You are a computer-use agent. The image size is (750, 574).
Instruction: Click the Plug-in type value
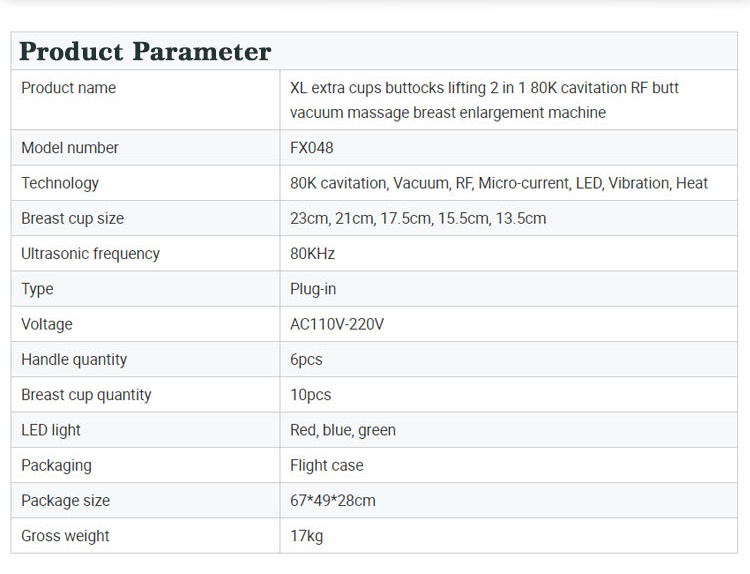pyautogui.click(x=312, y=289)
